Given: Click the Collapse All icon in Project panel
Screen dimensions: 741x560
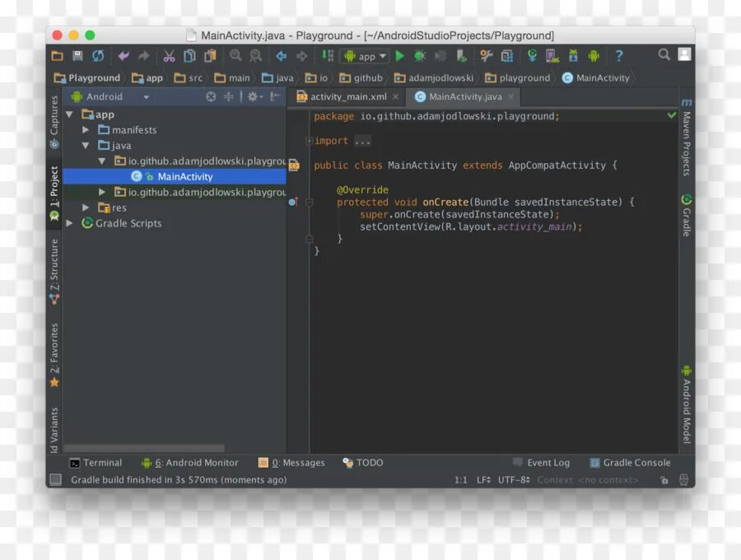Looking at the screenshot, I should 229,97.
